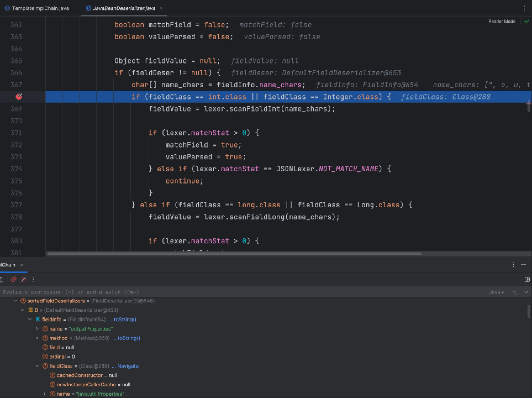Screen dimensions: 532x398
Task: Open the view breakpoints icon
Action: (14, 279)
